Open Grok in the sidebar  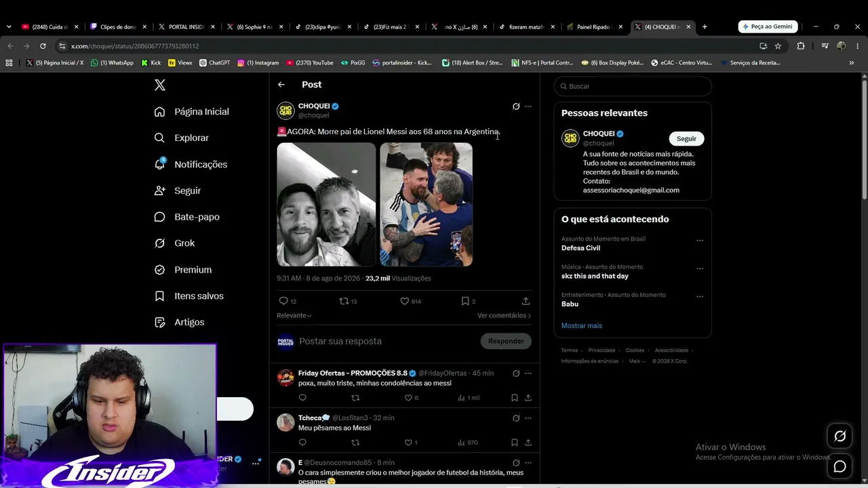pos(175,243)
